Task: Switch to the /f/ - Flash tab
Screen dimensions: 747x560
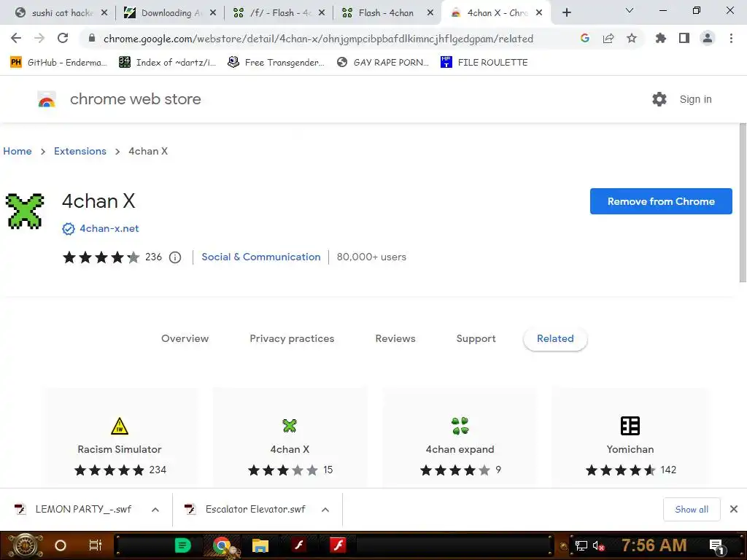Action: [279, 13]
